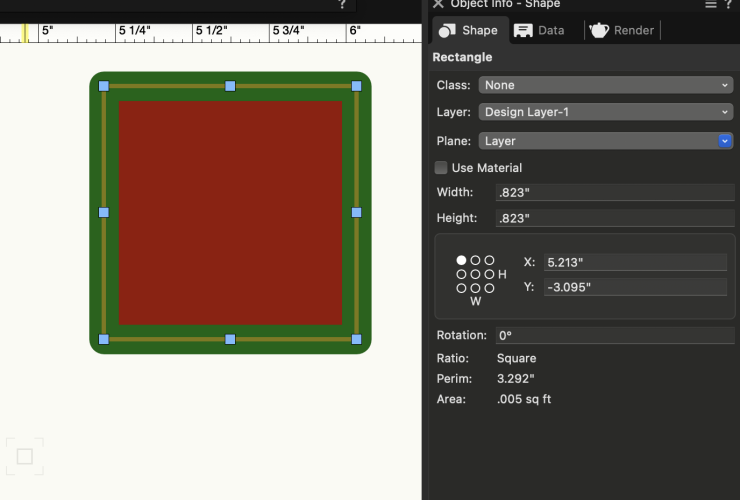Click the top-left selection handle of rectangle

(104, 86)
